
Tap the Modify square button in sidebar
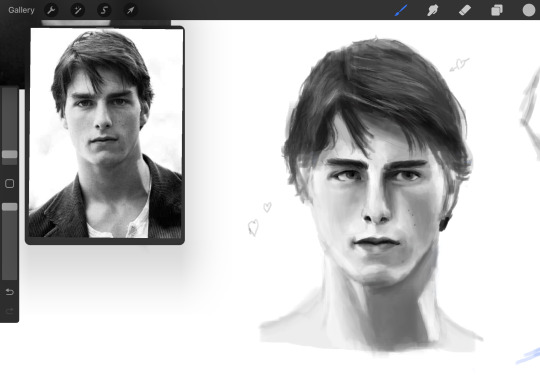click(x=10, y=184)
